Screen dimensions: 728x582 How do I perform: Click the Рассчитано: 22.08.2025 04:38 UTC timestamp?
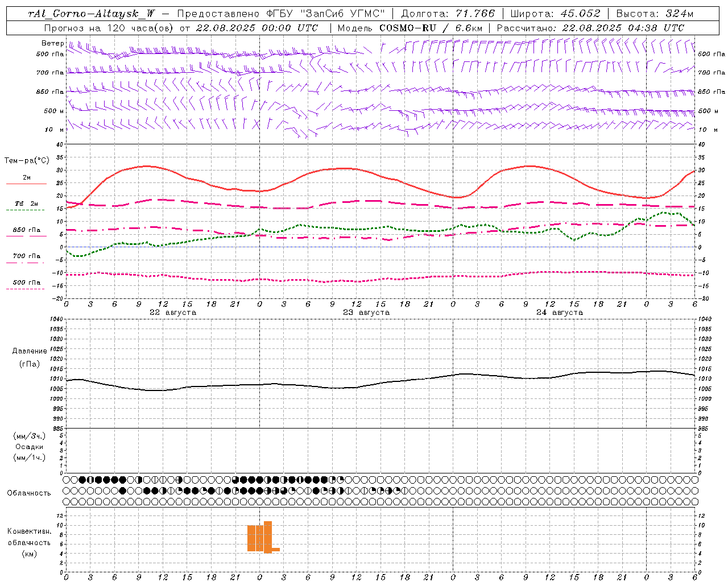(x=590, y=28)
